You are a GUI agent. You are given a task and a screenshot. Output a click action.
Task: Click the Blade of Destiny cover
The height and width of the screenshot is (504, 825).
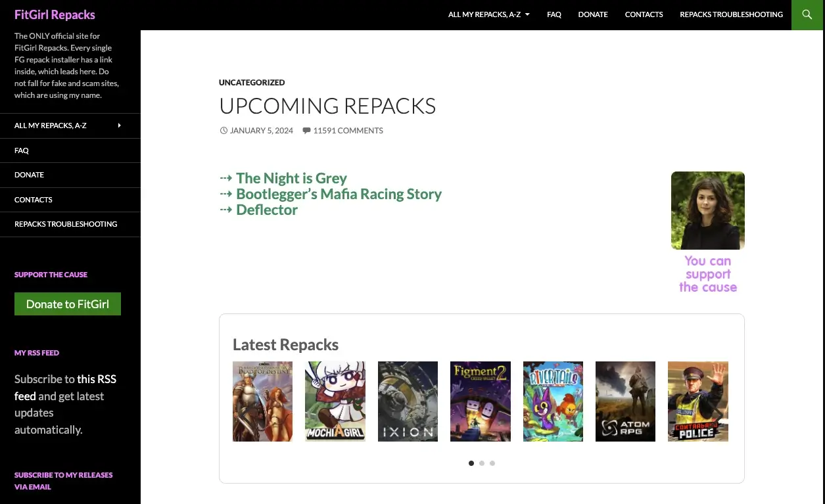click(262, 401)
